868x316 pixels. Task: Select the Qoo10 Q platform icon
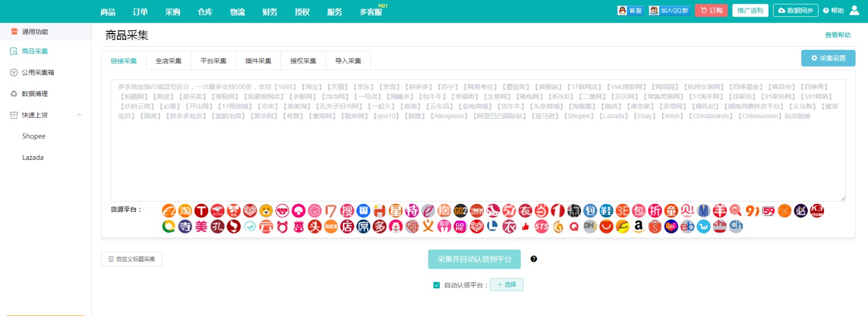point(574,227)
